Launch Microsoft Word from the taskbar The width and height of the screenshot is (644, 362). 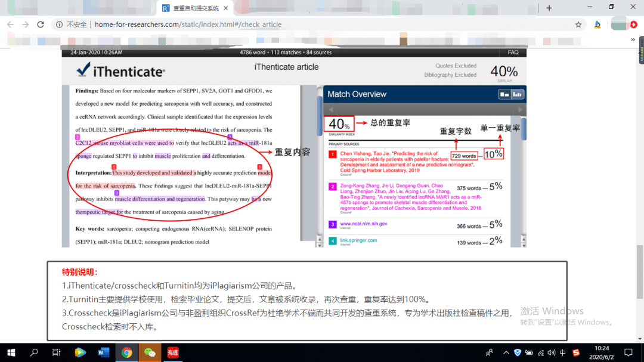[x=103, y=352]
